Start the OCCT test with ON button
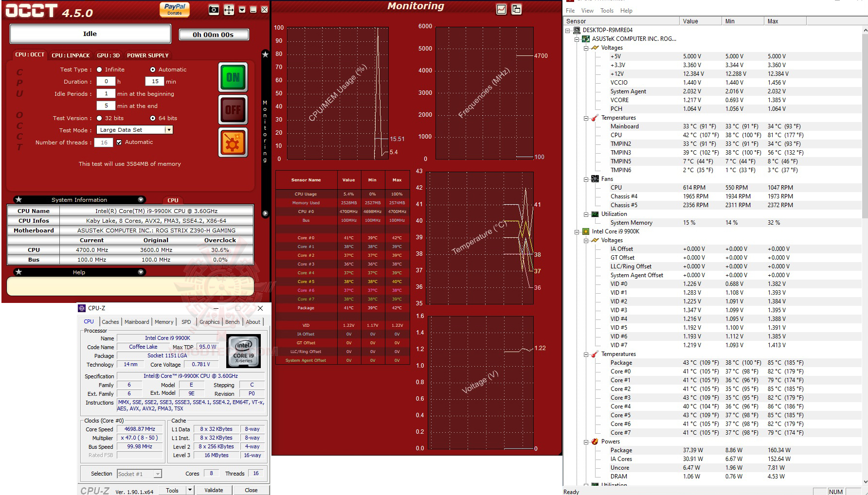The height and width of the screenshot is (495, 868). coord(233,77)
